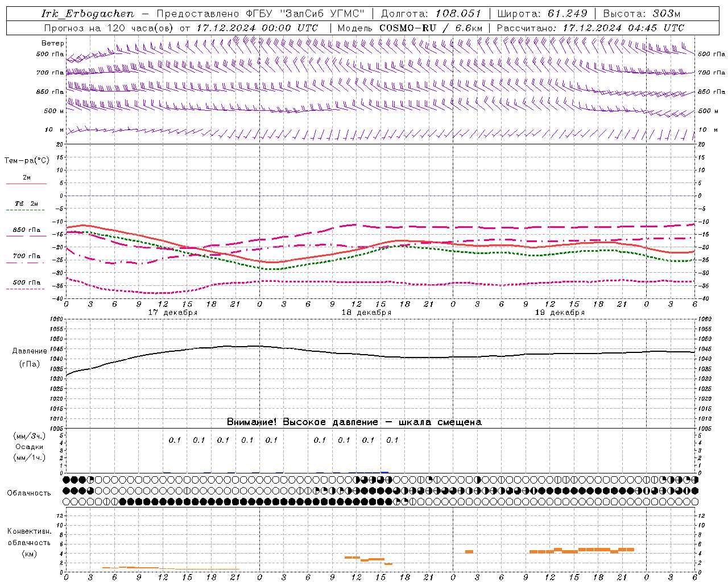Click the latitude value 61.249
This screenshot has width=728, height=582.
pyautogui.click(x=566, y=14)
